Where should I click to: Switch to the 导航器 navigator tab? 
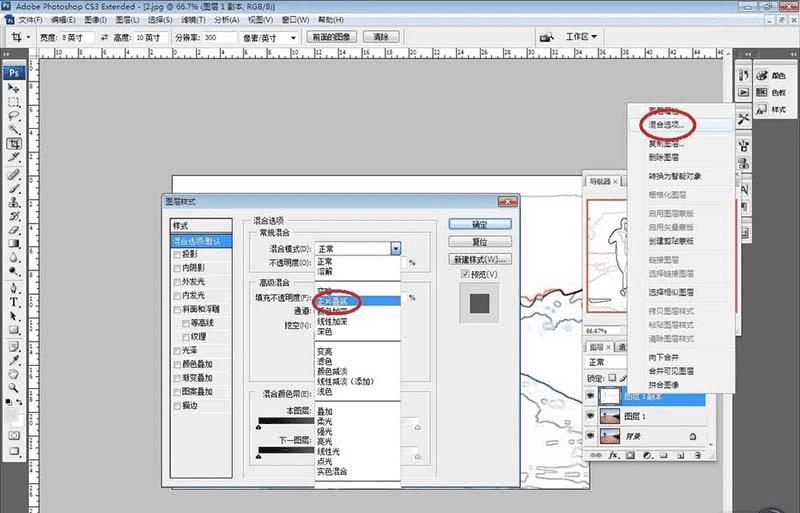pos(603,181)
